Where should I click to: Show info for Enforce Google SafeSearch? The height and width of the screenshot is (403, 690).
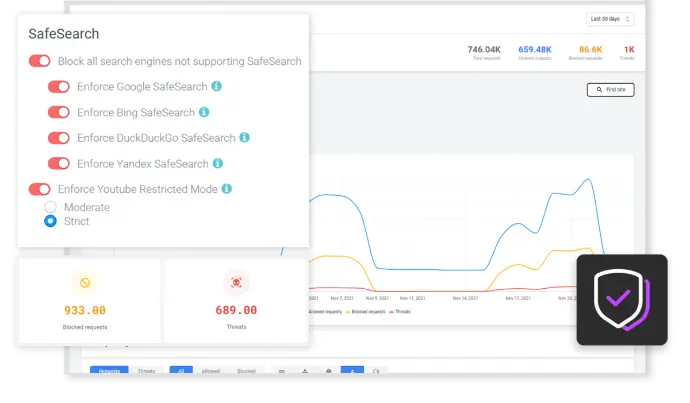pos(217,86)
